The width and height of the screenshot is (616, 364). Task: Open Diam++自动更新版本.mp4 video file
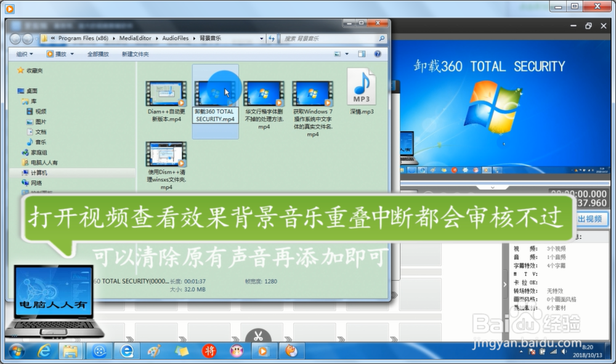coord(166,101)
